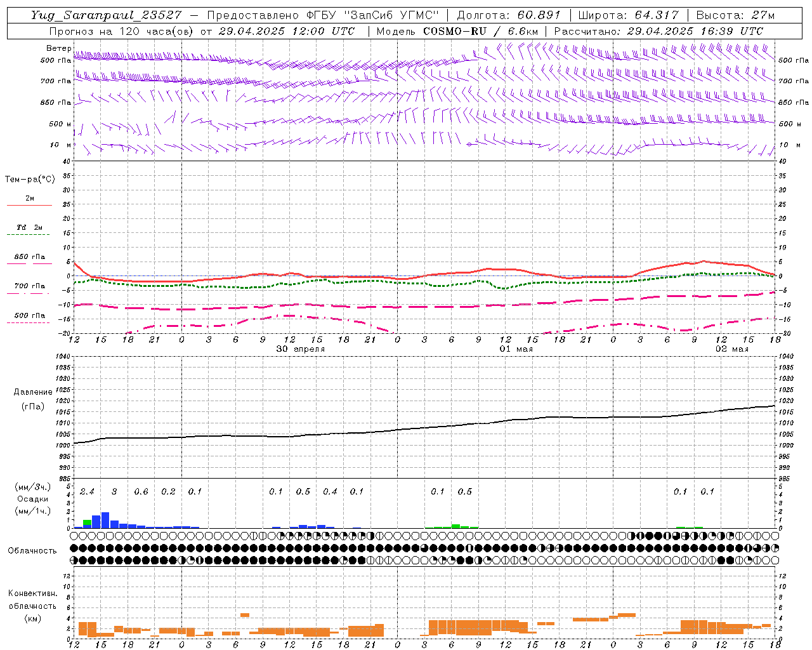Screen dimensions: 812x650
Task: Select the 2м temperature legend entry
Action: [30, 198]
